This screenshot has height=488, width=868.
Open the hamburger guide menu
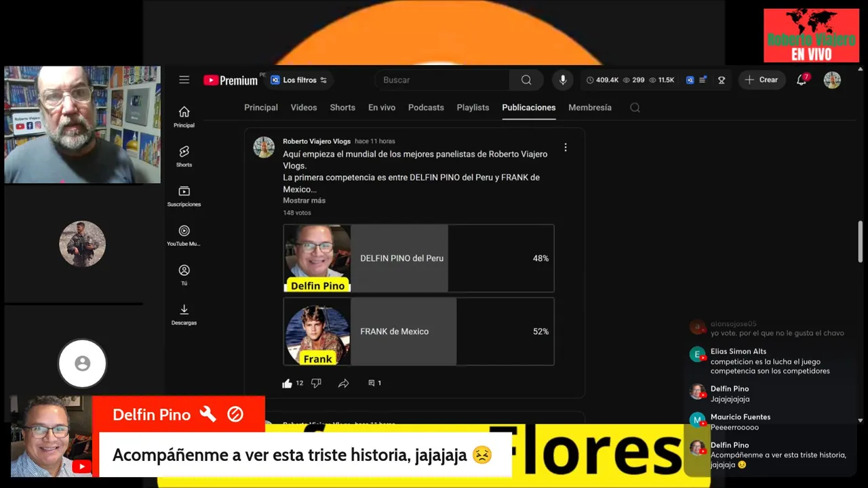point(184,80)
